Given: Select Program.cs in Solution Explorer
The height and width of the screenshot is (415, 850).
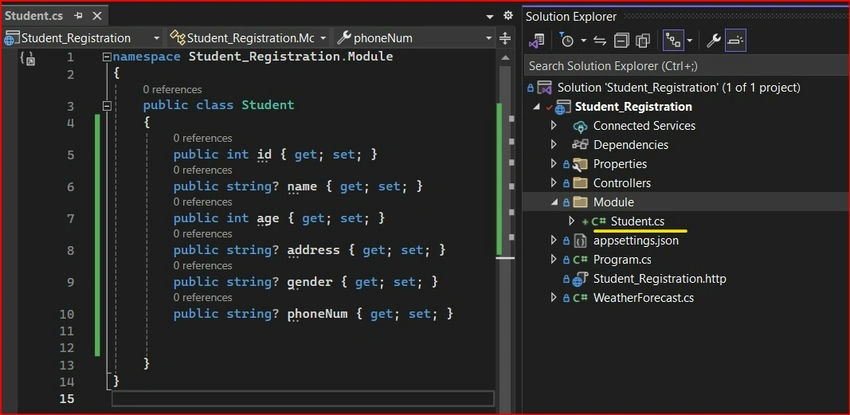Looking at the screenshot, I should pos(622,260).
